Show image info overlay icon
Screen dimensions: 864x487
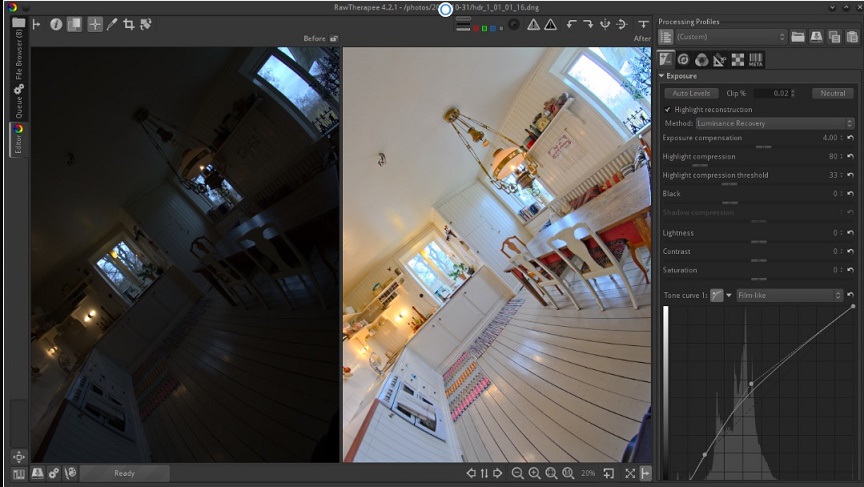[x=56, y=24]
